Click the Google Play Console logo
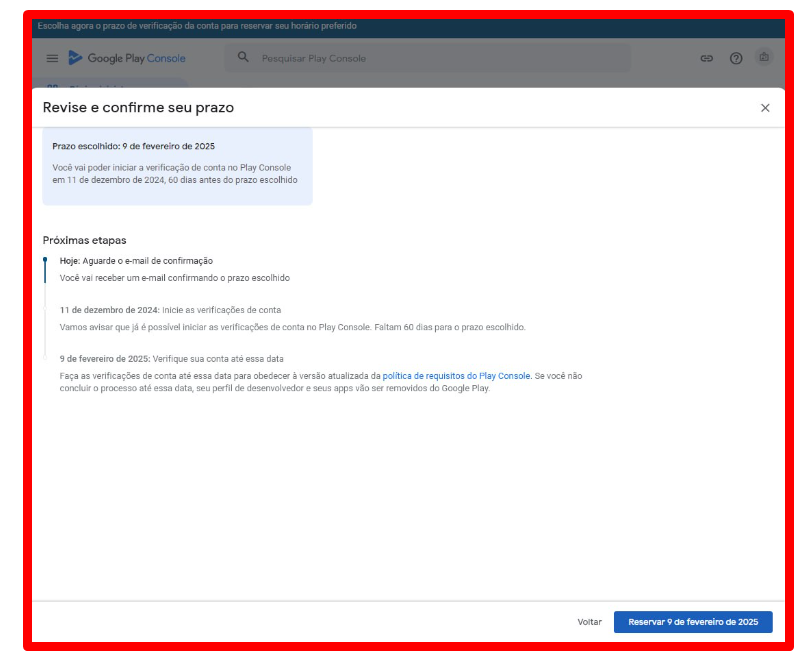 [x=127, y=59]
